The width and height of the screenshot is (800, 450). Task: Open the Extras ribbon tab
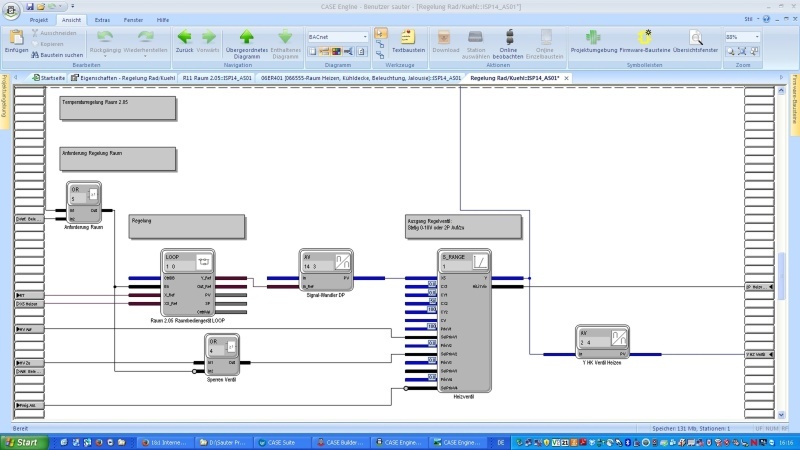click(x=102, y=20)
